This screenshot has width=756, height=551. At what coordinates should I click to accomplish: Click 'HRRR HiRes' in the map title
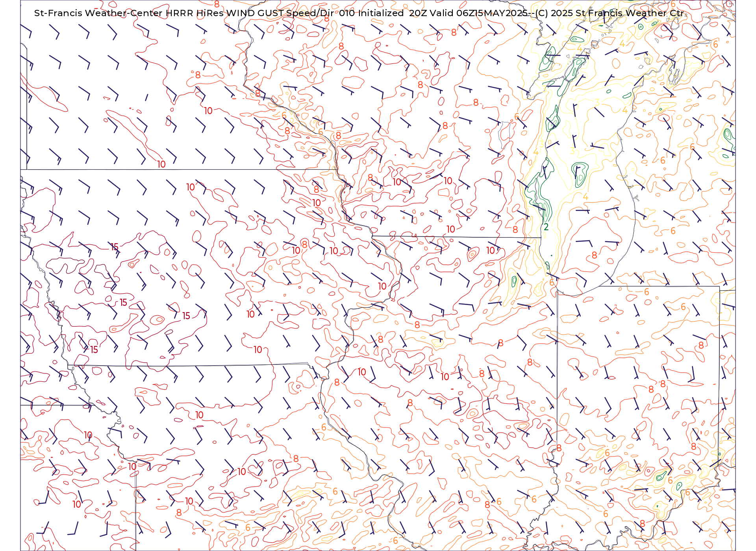click(x=195, y=13)
